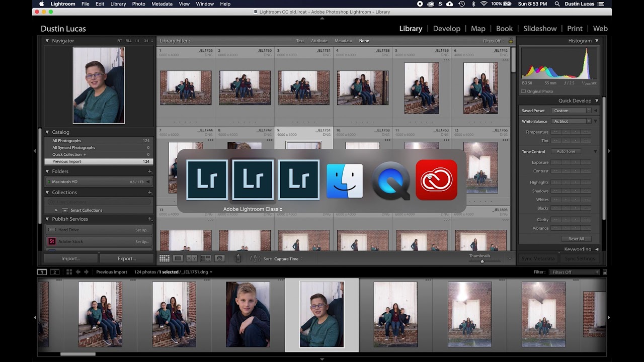This screenshot has width=644, height=362.
Task: Open Survey view icon
Action: [x=205, y=258]
